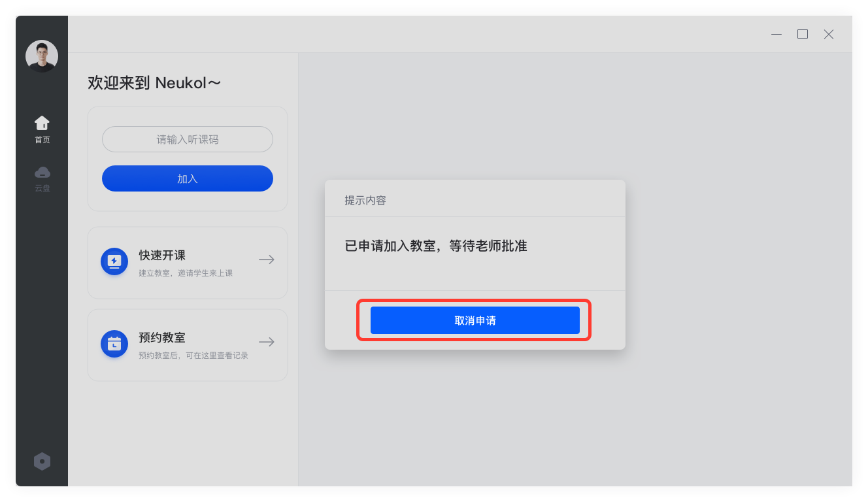Open the 快速开课 title entry
The height and width of the screenshot is (502, 868).
pyautogui.click(x=162, y=256)
